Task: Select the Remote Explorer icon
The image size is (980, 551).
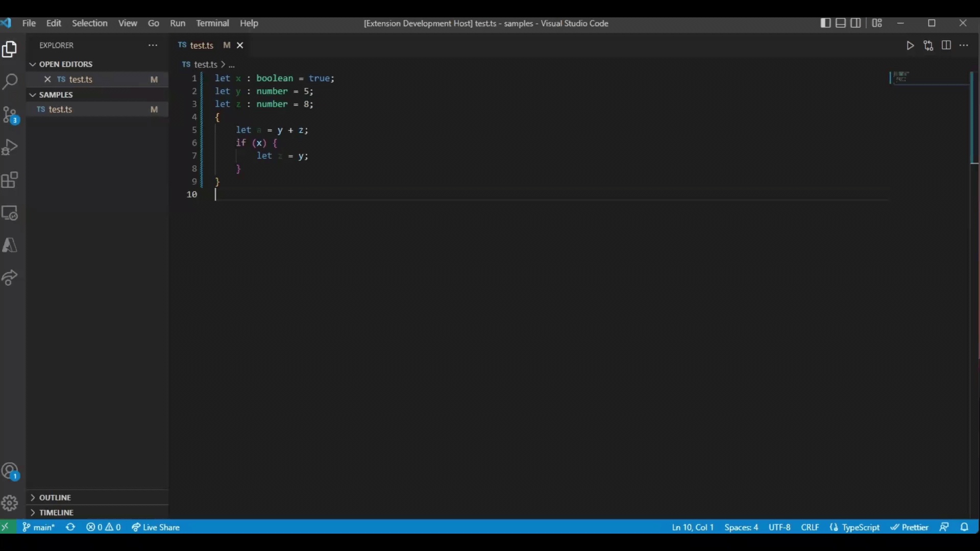Action: point(10,213)
